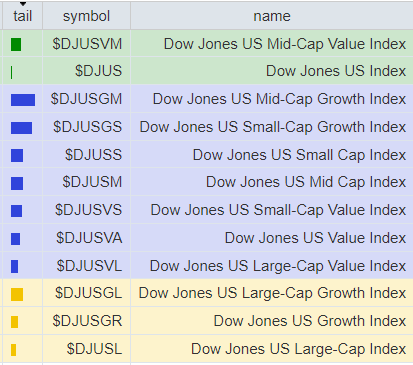
Task: Click the symbol column header
Action: pyautogui.click(x=87, y=16)
